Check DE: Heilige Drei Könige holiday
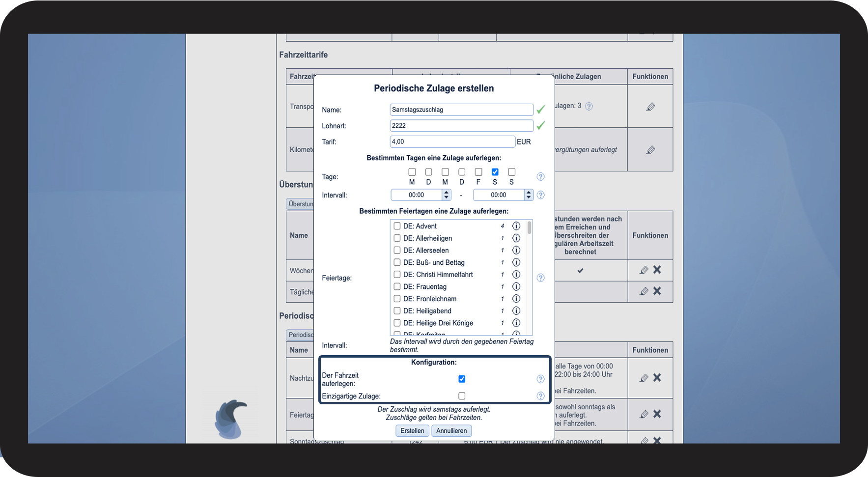Image resolution: width=868 pixels, height=477 pixels. (x=397, y=323)
